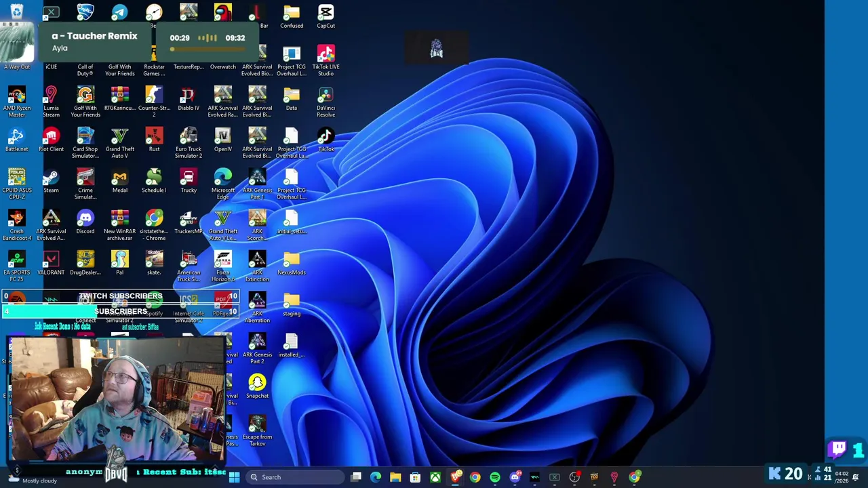Open Battle.net desktop shortcut
The width and height of the screenshot is (868, 488).
[17, 140]
